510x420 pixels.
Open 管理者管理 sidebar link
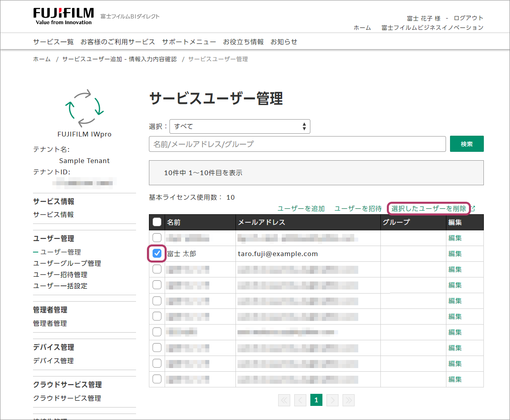pyautogui.click(x=50, y=323)
